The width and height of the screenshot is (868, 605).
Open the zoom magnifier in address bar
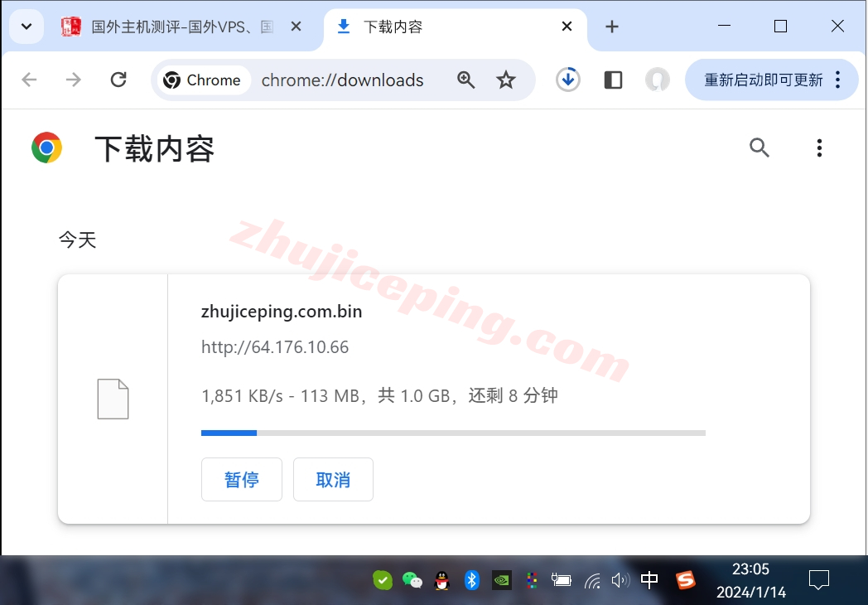[x=465, y=80]
